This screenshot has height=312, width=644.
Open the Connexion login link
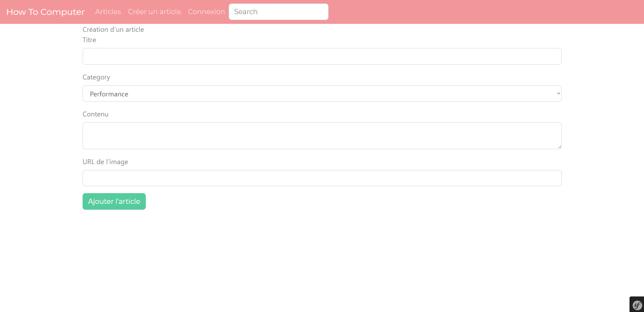pos(206,12)
